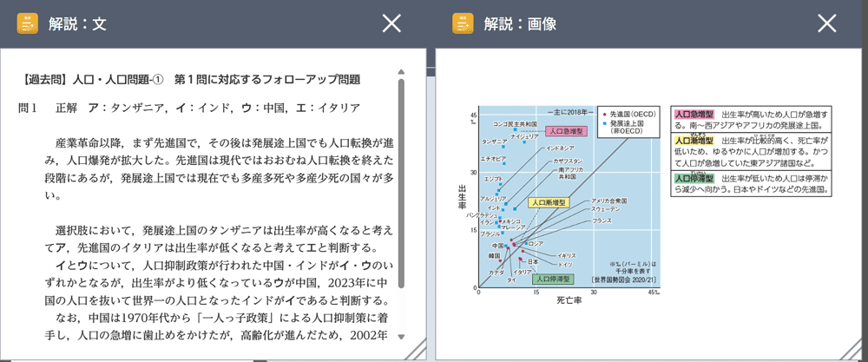Click the イギリス label in chart

click(x=567, y=256)
